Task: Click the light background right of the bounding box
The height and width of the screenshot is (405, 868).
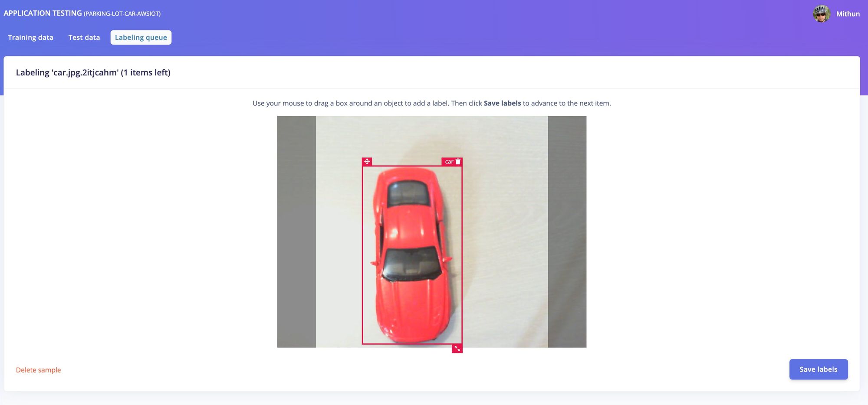Action: click(x=505, y=232)
